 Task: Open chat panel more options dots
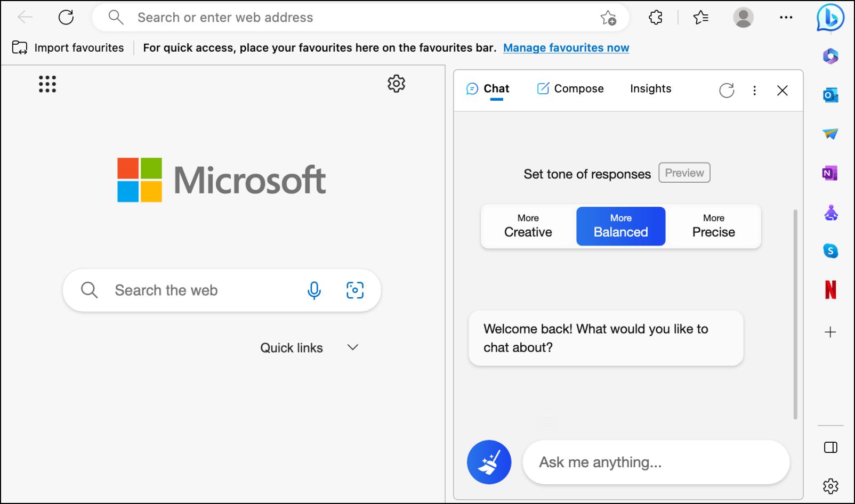click(x=754, y=90)
